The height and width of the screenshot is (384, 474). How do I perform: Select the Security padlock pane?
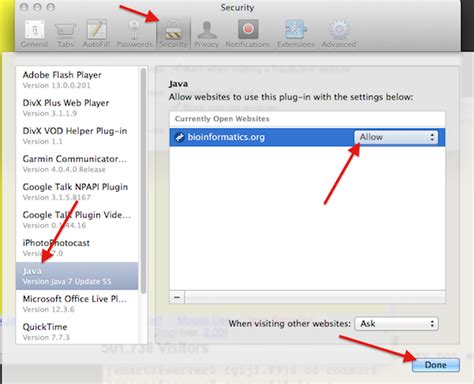point(173,34)
